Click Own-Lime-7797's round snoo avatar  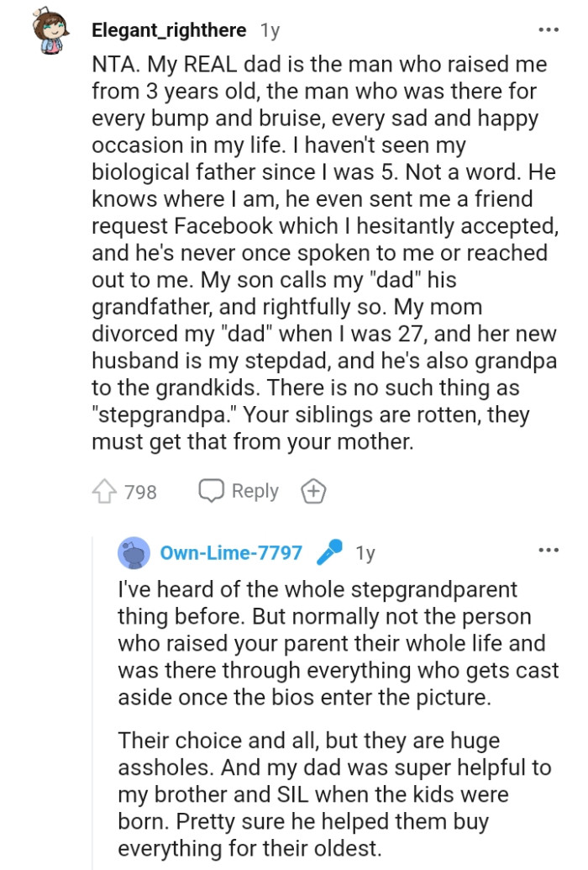134,552
